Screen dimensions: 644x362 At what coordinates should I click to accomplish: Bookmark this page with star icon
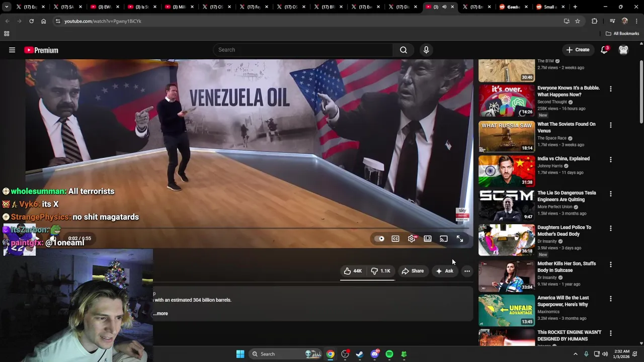pos(578,21)
